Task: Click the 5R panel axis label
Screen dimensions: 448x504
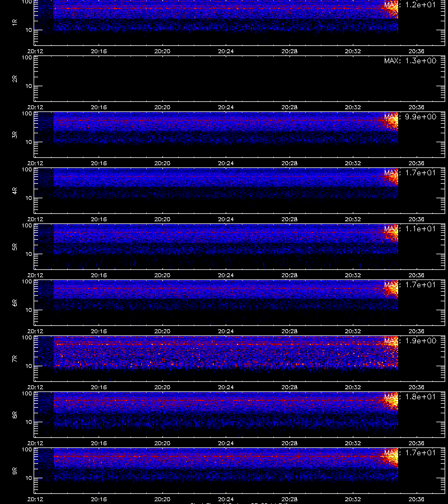Action: click(15, 246)
